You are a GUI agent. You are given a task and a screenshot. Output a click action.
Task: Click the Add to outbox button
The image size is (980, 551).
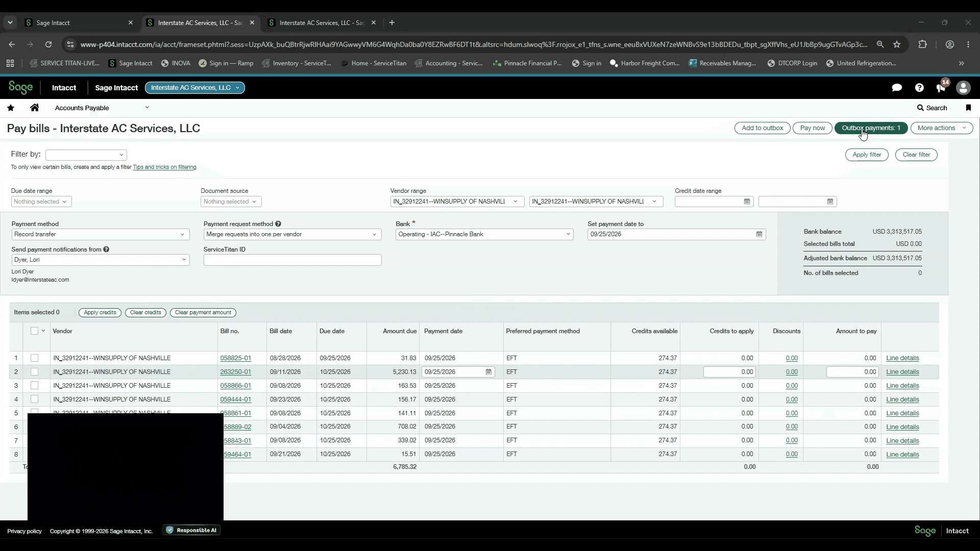(x=762, y=128)
